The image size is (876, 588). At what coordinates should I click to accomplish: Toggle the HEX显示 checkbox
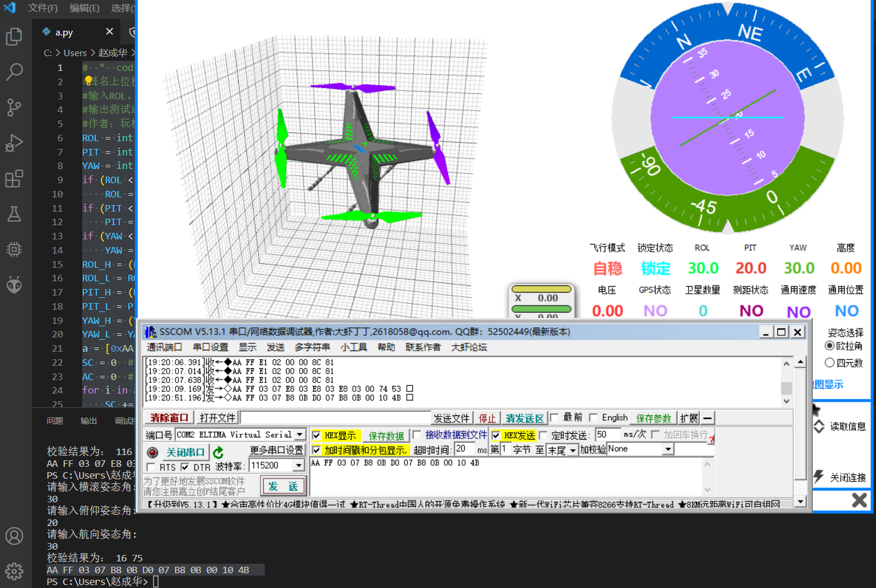317,436
